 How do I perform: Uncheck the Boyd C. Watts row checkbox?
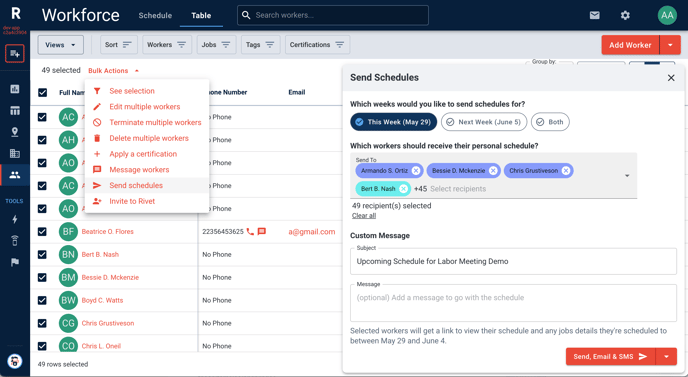(42, 301)
